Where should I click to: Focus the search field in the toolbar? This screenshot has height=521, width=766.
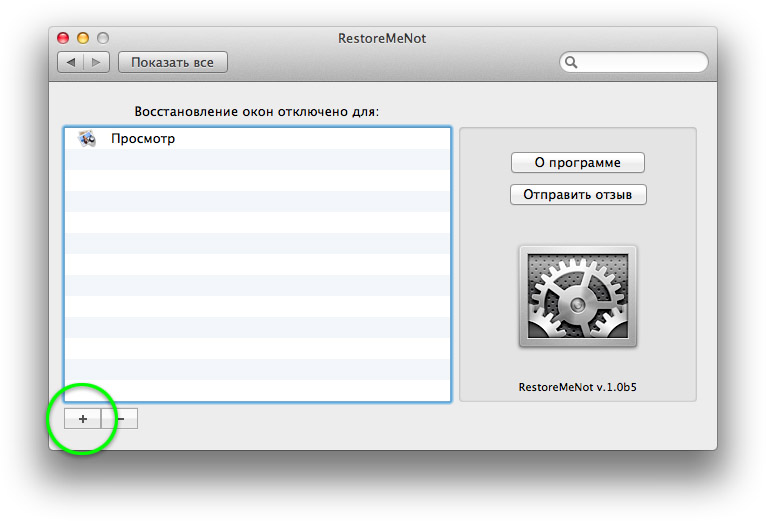tap(634, 62)
